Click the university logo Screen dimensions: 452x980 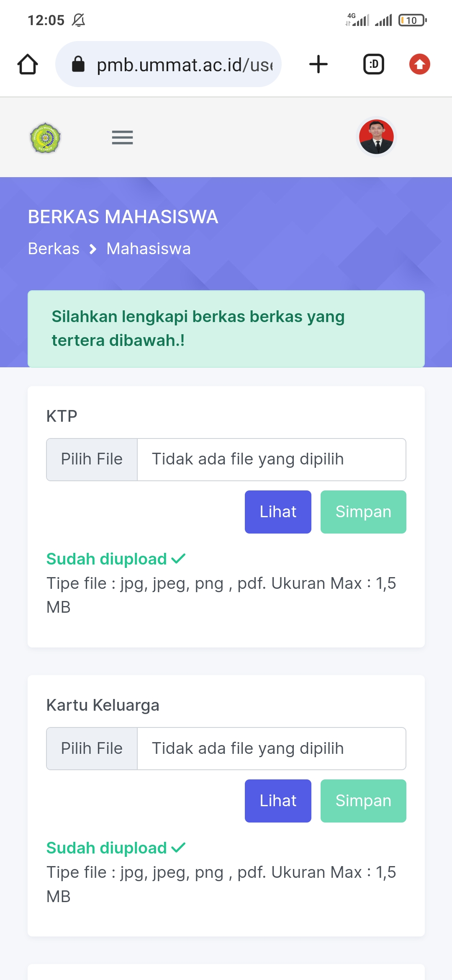46,137
